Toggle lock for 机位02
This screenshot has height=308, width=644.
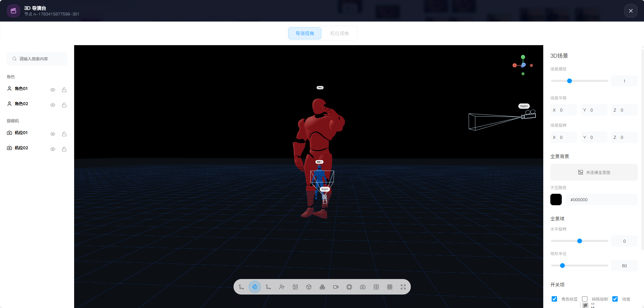click(64, 149)
